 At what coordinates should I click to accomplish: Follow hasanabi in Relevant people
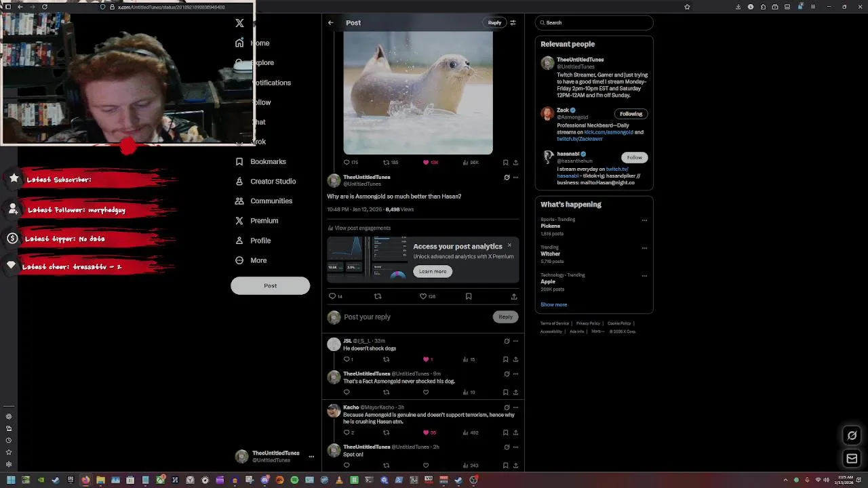[634, 157]
